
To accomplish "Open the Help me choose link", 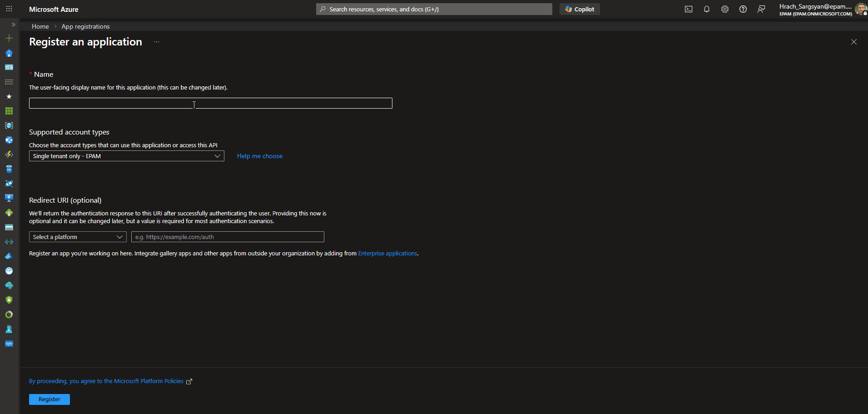I will click(259, 156).
